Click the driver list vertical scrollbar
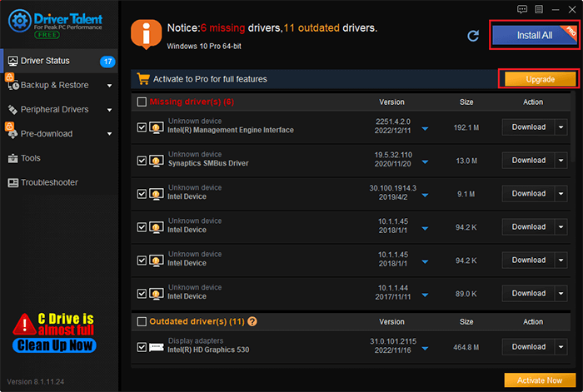583x392 pixels. pyautogui.click(x=573, y=127)
